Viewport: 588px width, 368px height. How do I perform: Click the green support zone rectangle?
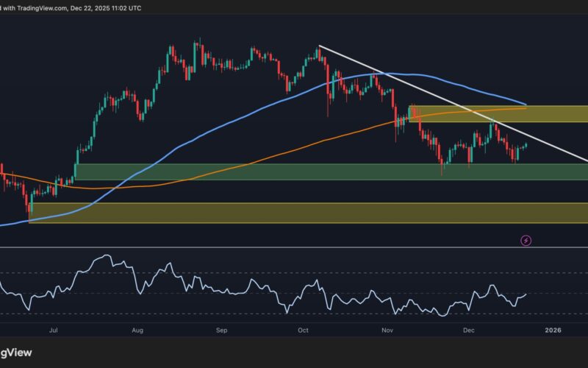[x=294, y=171]
